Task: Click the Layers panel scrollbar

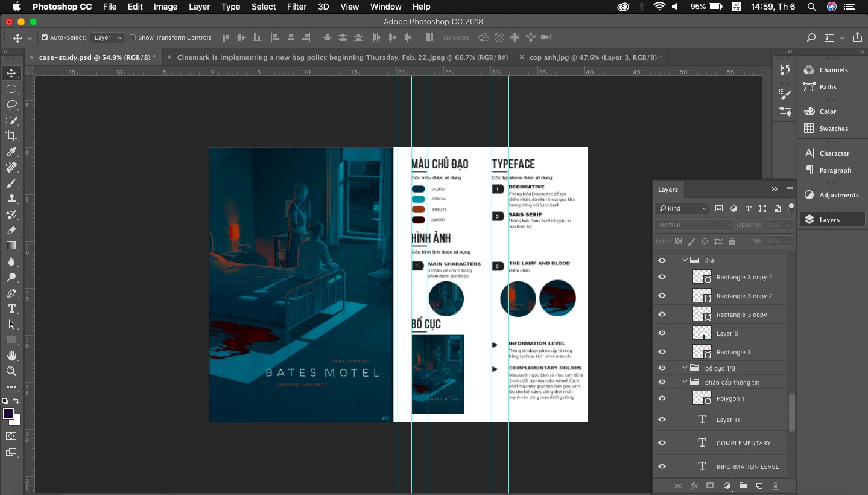Action: 791,412
